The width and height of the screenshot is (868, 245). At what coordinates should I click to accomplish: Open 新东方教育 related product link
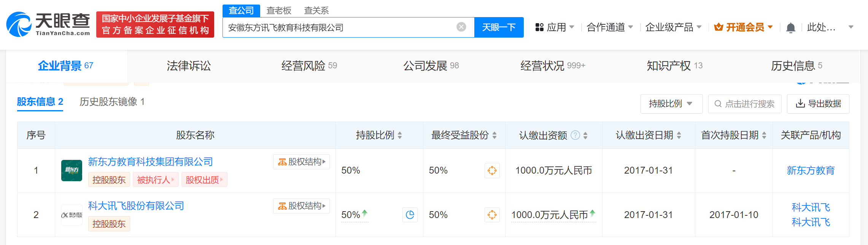pyautogui.click(x=811, y=171)
